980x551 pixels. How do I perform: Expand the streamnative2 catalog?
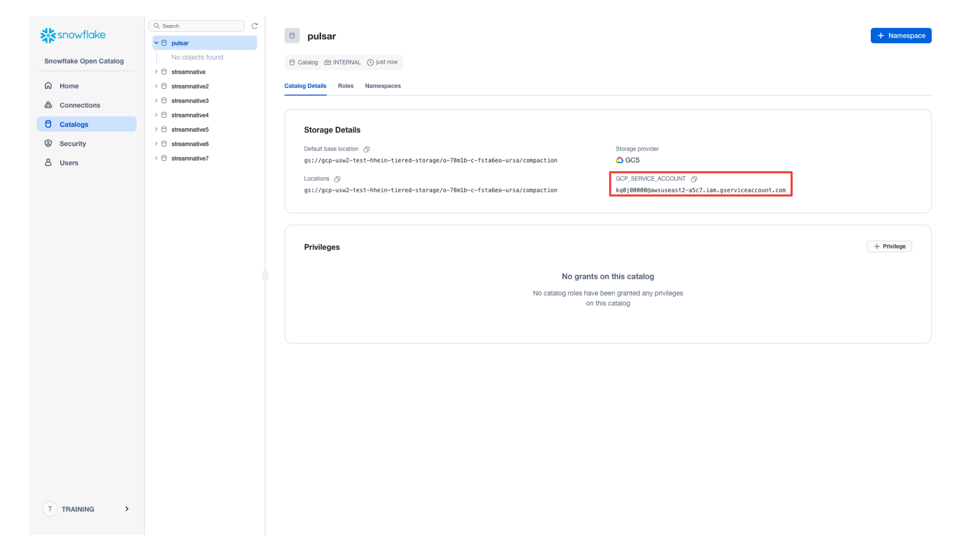pyautogui.click(x=156, y=86)
